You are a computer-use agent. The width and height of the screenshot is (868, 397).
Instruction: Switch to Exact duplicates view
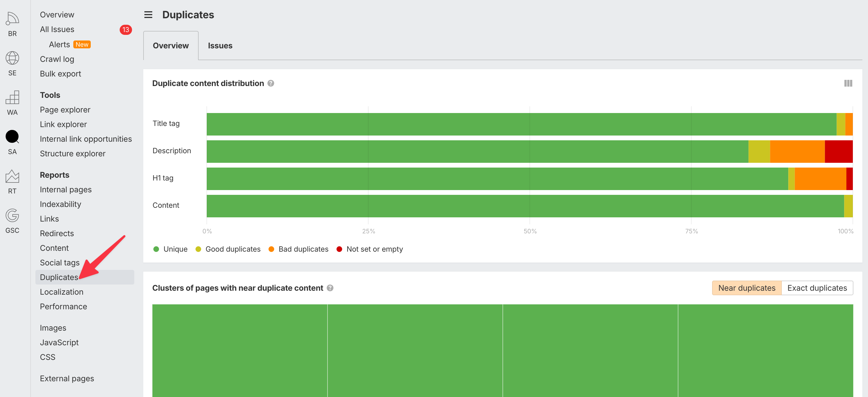click(817, 288)
